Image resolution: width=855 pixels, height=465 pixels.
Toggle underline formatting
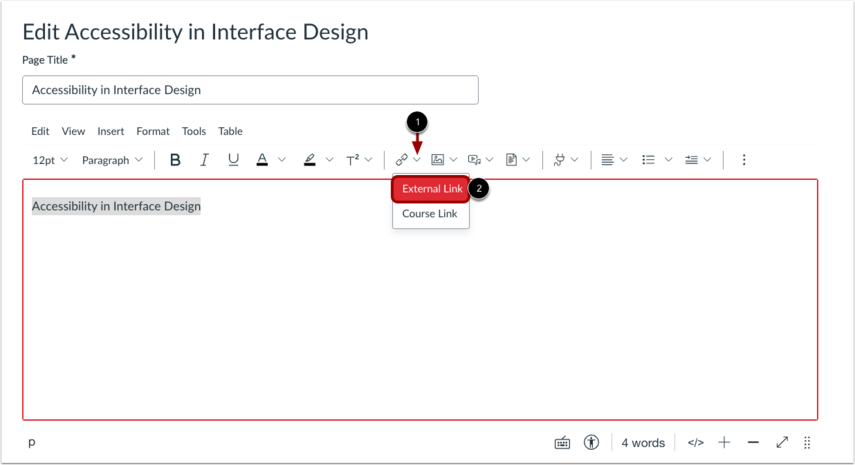point(233,160)
